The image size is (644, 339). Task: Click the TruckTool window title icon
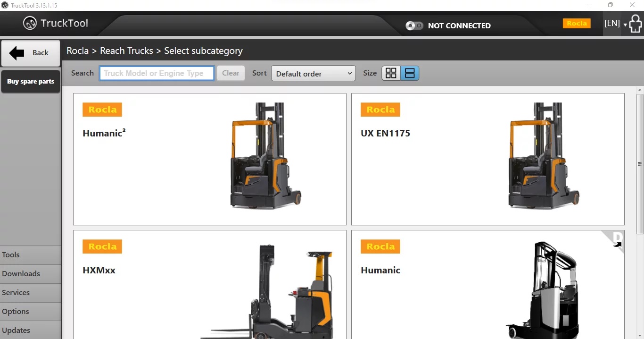click(5, 5)
